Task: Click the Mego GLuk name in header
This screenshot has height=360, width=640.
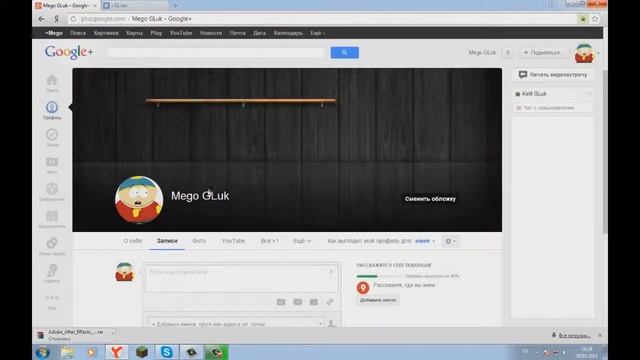Action: point(482,52)
